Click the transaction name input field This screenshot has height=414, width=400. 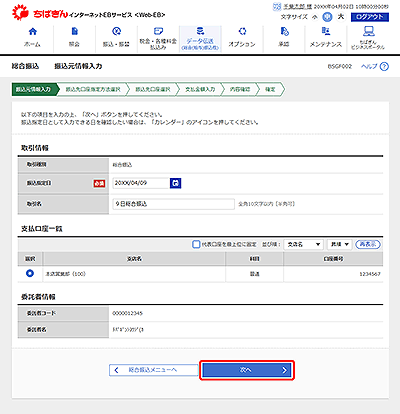coord(174,204)
